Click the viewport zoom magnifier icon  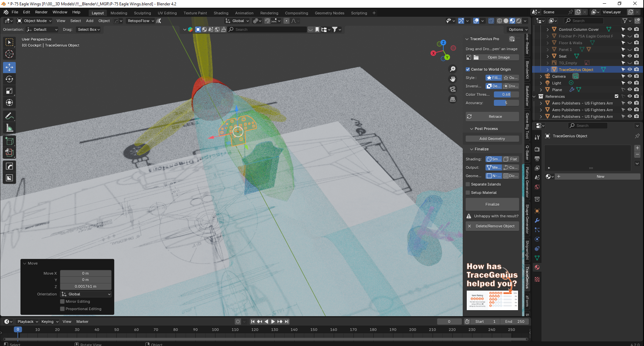pos(453,69)
